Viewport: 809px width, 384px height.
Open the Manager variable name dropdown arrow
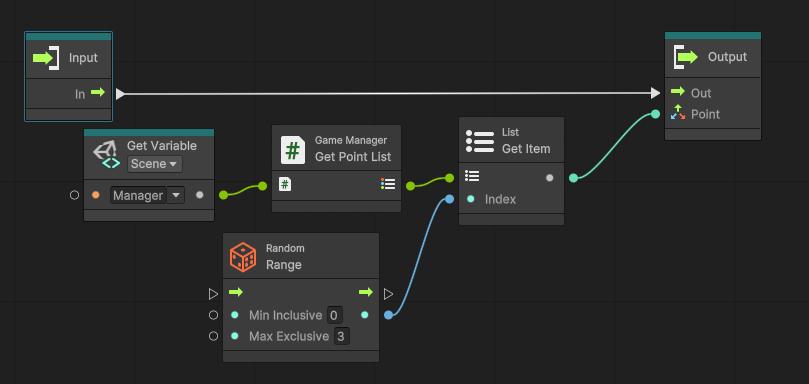176,195
